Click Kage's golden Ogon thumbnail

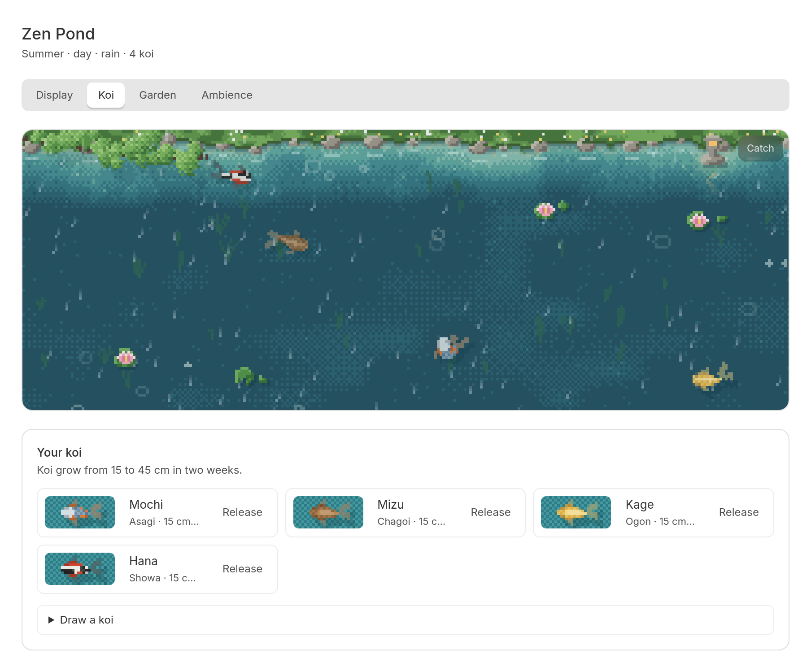[576, 512]
